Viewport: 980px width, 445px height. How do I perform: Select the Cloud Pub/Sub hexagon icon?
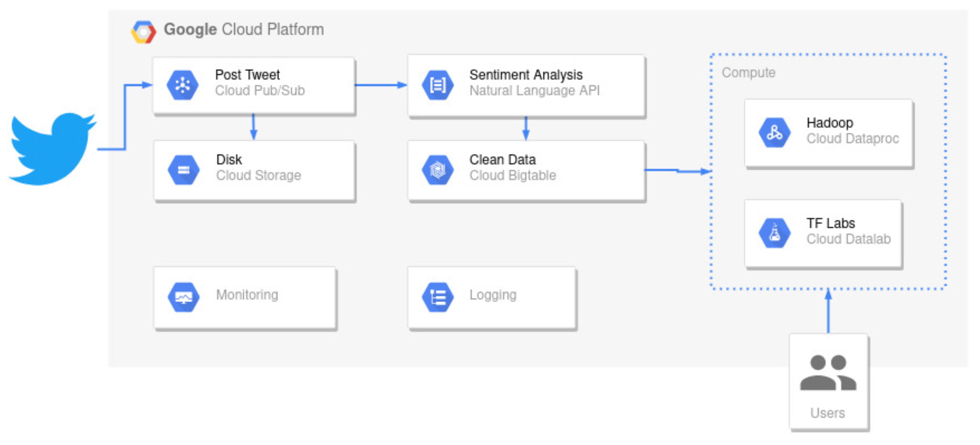tap(182, 85)
